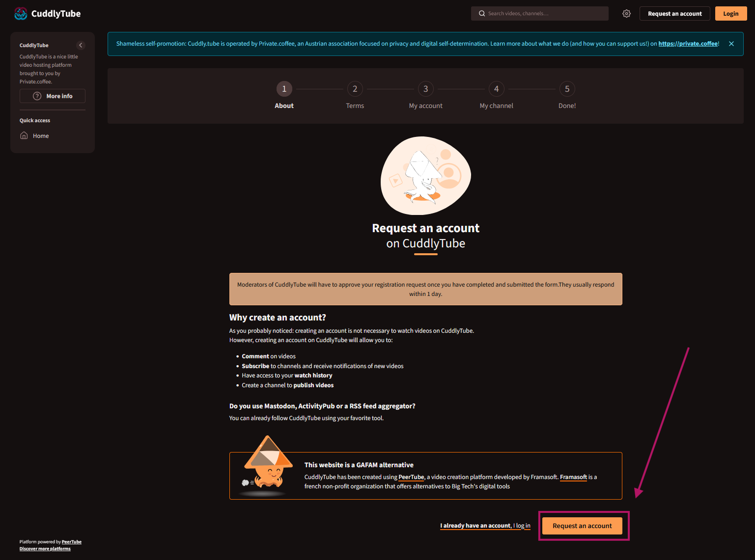755x560 pixels.
Task: Click the question mark More info button
Action: click(x=53, y=96)
